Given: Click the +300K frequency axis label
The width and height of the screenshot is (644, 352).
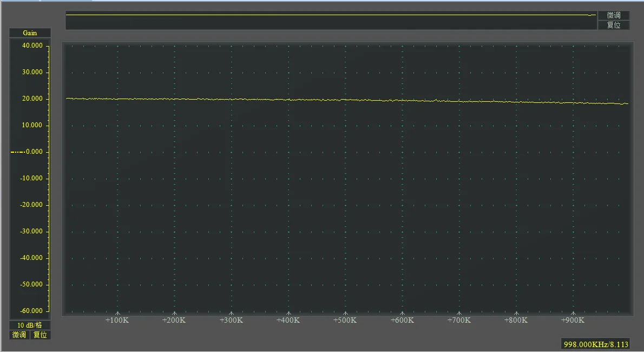Looking at the screenshot, I should (231, 321).
